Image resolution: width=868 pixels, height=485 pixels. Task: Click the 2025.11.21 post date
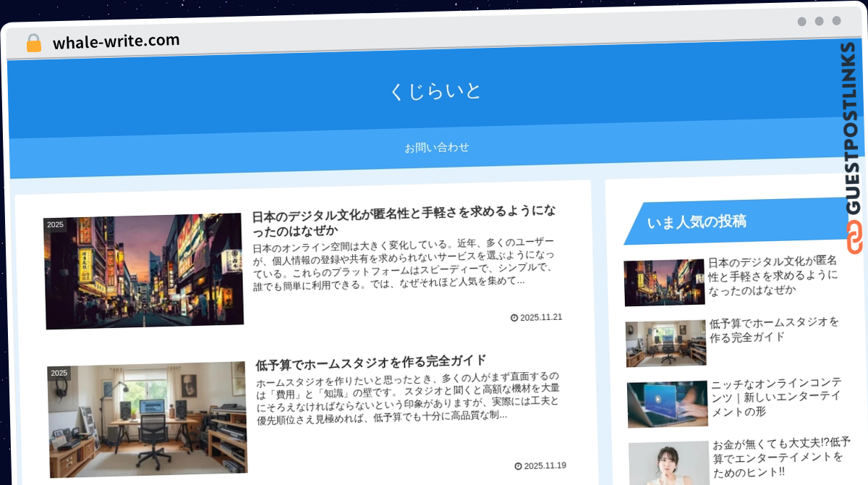tap(541, 317)
